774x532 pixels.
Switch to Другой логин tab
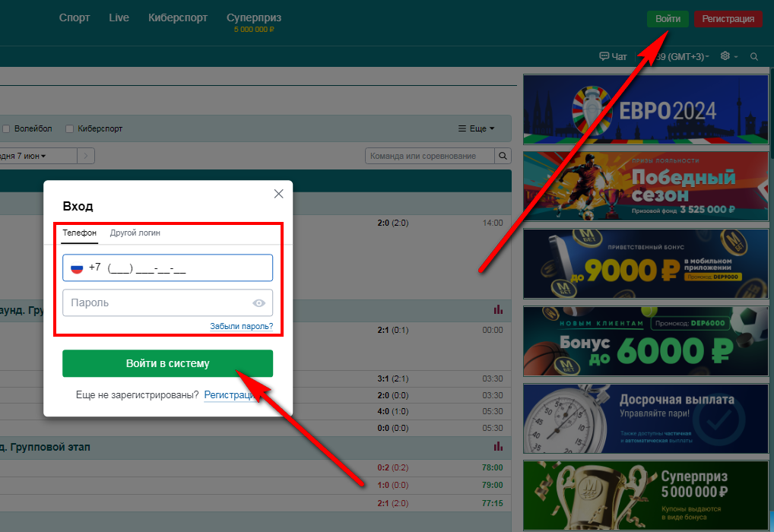coord(135,233)
